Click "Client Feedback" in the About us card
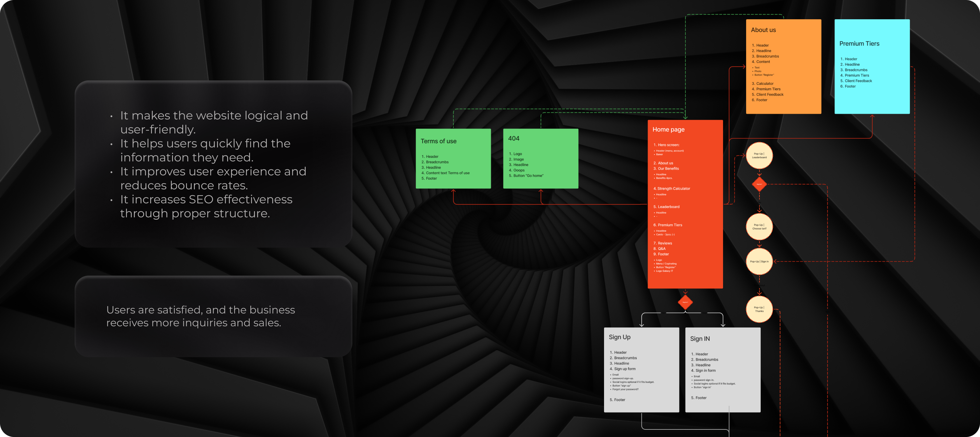The height and width of the screenshot is (437, 980). (767, 95)
